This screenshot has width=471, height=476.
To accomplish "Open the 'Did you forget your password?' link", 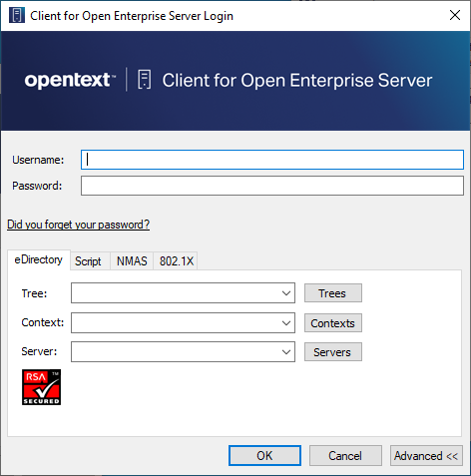I will tap(78, 225).
